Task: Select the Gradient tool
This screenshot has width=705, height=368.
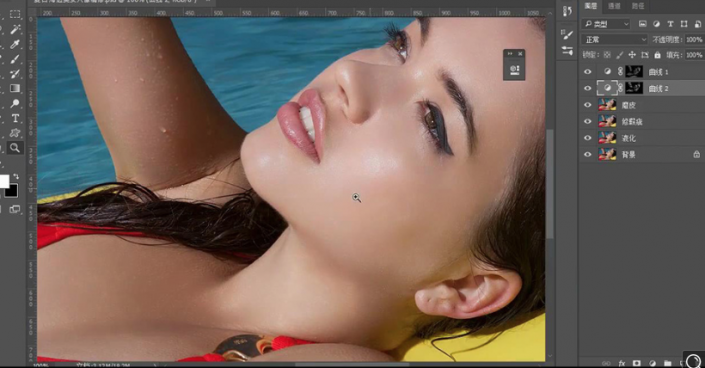Action: [15, 89]
